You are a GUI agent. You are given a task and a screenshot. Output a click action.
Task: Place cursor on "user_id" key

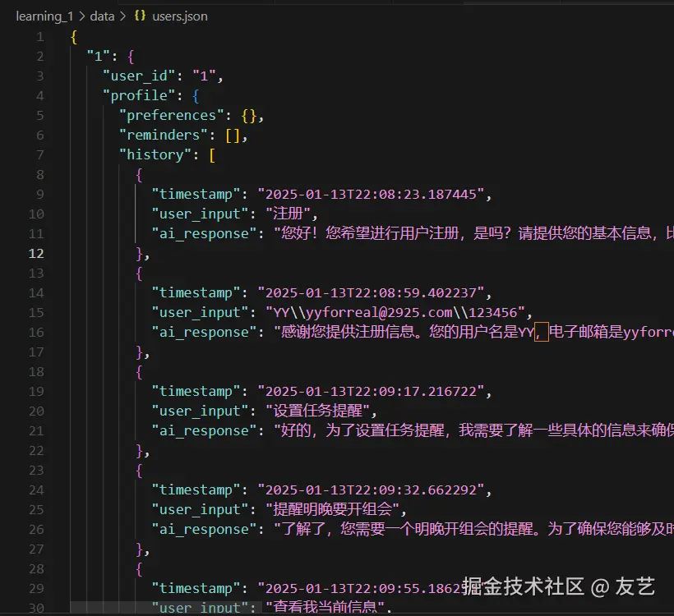tap(138, 76)
